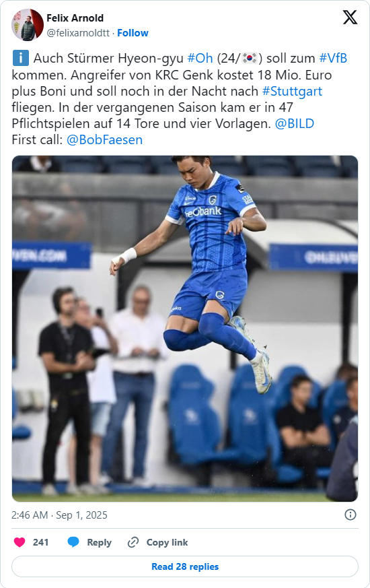Open the #Stuttgart hashtag link
Image resolution: width=370 pixels, height=588 pixels.
click(x=292, y=91)
